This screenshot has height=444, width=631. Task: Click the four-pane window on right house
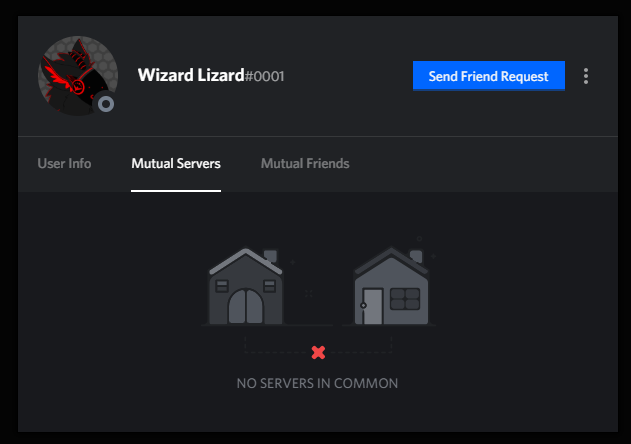coord(405,299)
